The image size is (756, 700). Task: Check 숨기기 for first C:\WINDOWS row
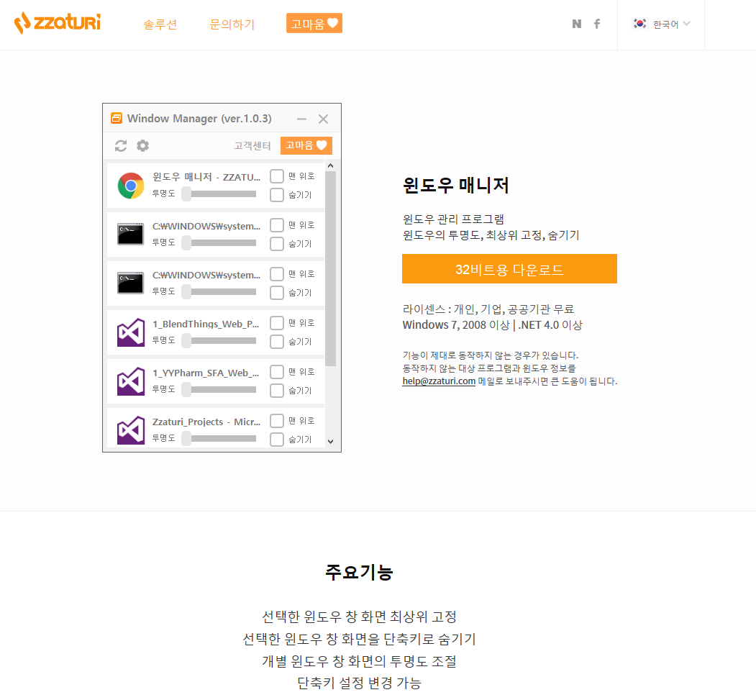click(277, 244)
